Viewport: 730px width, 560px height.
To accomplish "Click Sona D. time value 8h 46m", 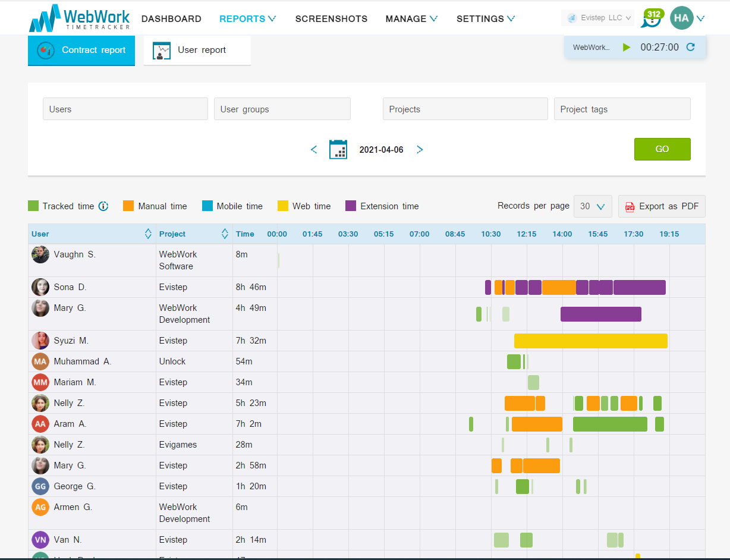I will click(x=251, y=287).
